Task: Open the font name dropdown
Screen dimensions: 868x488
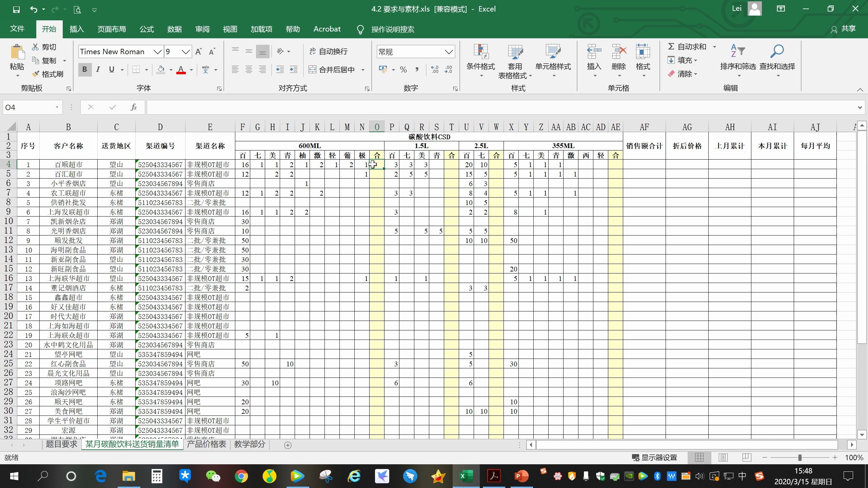Action: (157, 52)
